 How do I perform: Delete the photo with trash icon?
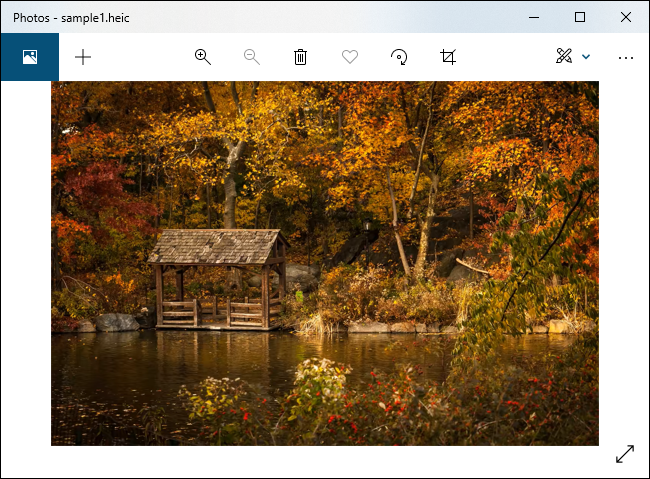pyautogui.click(x=300, y=57)
